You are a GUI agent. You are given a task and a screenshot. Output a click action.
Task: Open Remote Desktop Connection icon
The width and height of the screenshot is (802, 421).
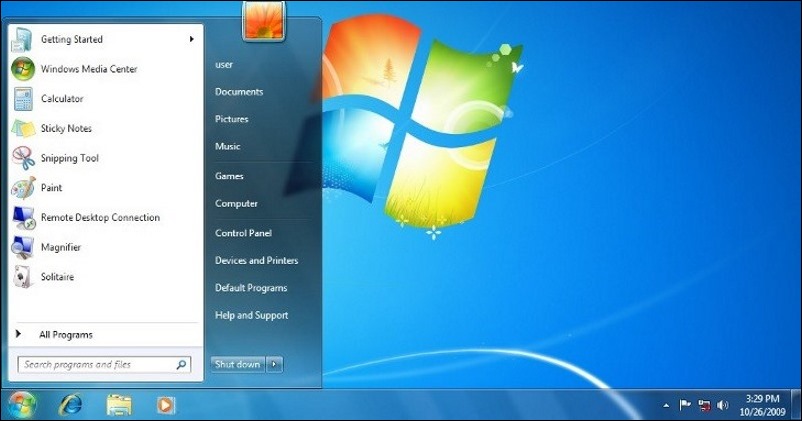(x=24, y=218)
